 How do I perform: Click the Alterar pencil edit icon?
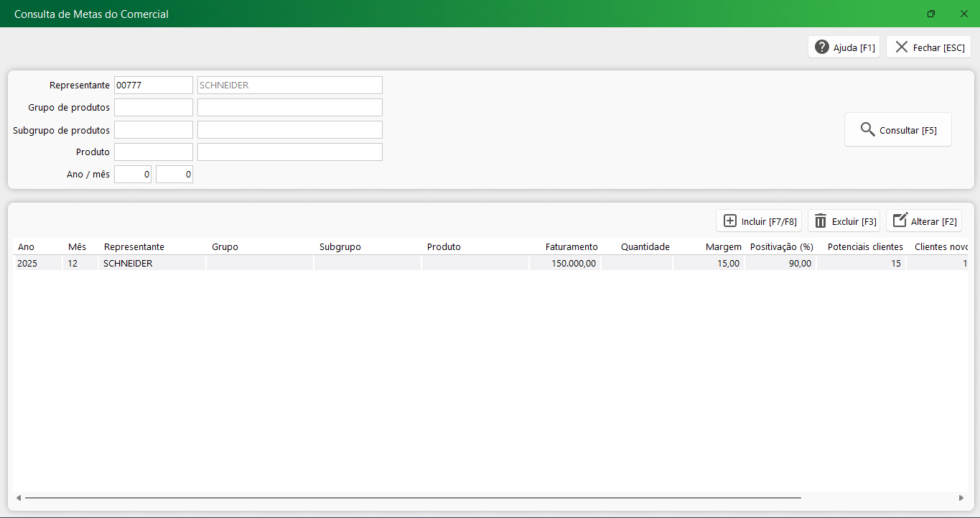(900, 221)
